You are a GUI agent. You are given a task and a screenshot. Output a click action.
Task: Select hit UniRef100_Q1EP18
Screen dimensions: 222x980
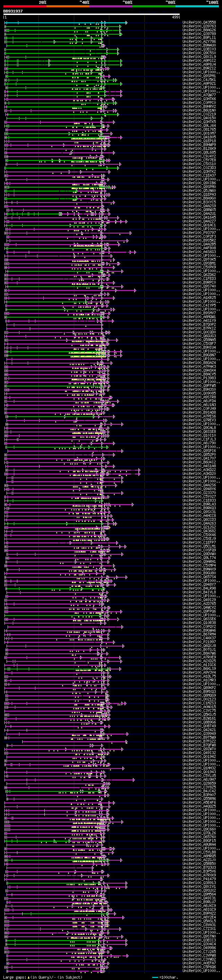199,141
